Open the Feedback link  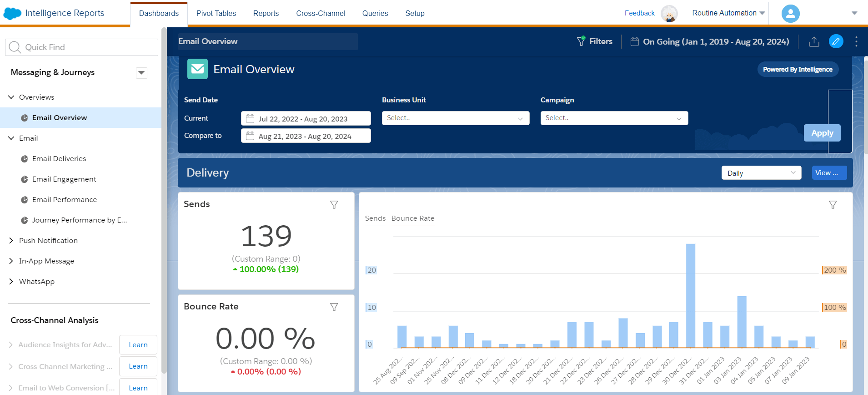(639, 13)
